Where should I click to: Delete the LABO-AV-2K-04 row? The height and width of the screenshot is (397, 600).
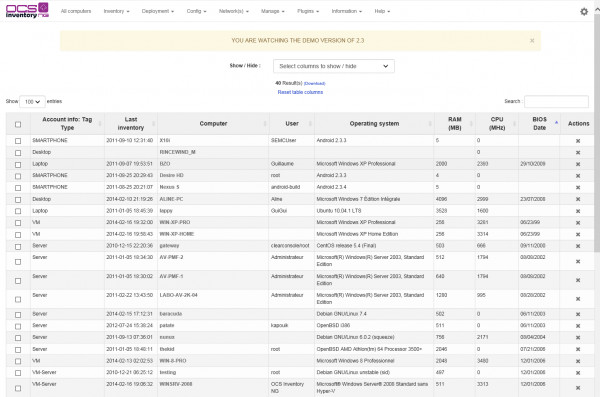[578, 299]
